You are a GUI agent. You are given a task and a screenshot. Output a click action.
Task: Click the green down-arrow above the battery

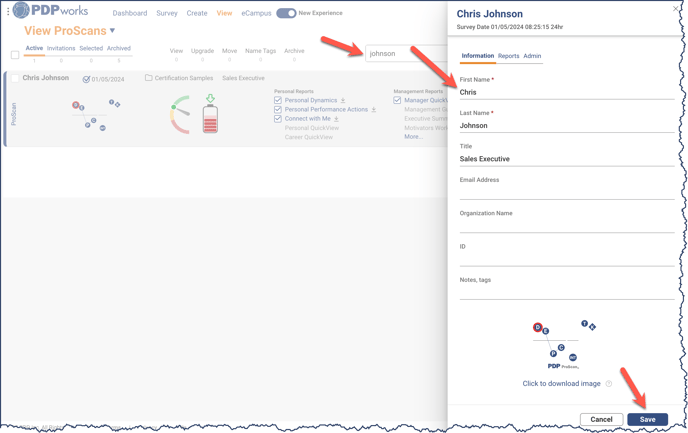210,98
